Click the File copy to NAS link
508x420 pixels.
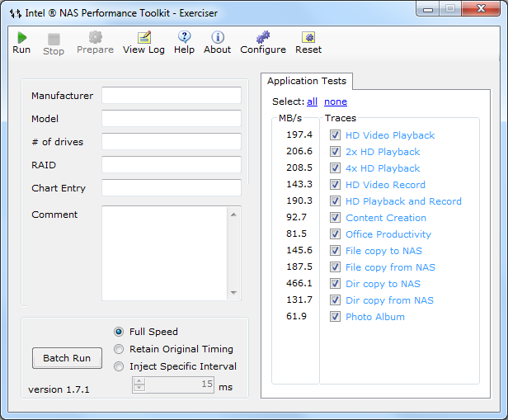click(384, 251)
